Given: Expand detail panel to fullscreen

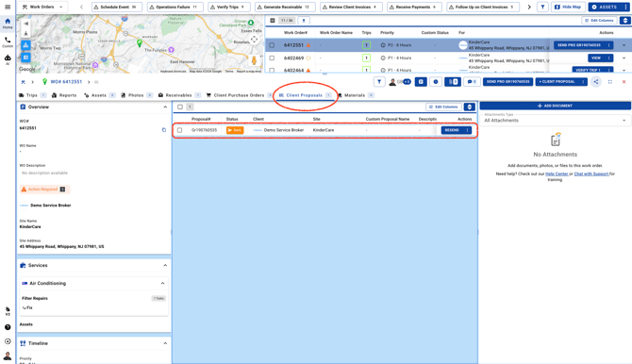Looking at the screenshot, I should [610, 82].
